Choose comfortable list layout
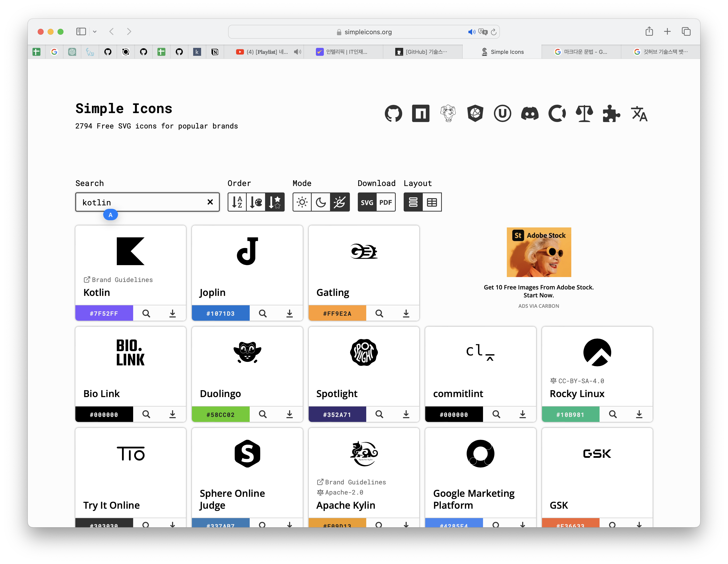 413,202
